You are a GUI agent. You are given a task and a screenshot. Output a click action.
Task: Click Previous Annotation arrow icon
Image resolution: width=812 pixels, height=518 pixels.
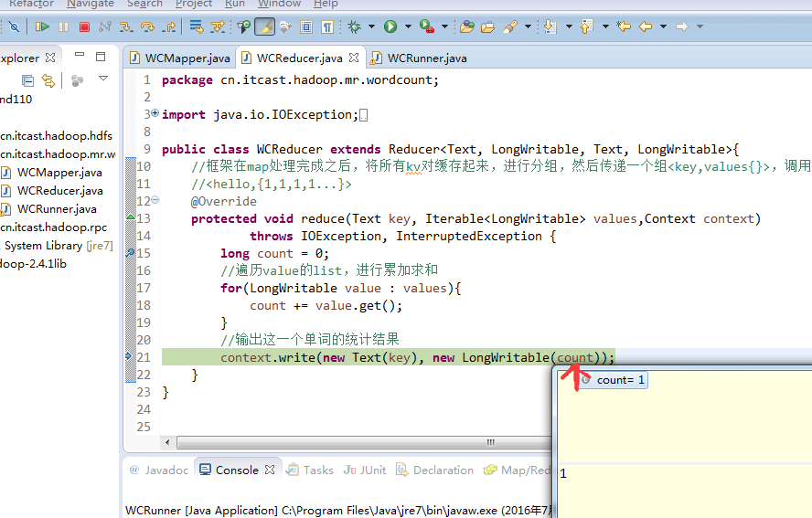pyautogui.click(x=586, y=26)
